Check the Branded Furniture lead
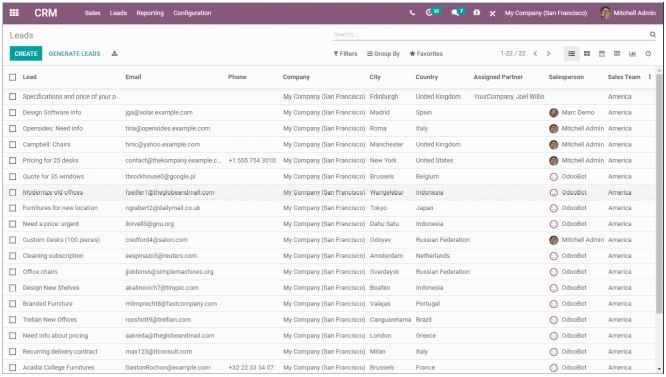666x377 pixels. [x=13, y=304]
